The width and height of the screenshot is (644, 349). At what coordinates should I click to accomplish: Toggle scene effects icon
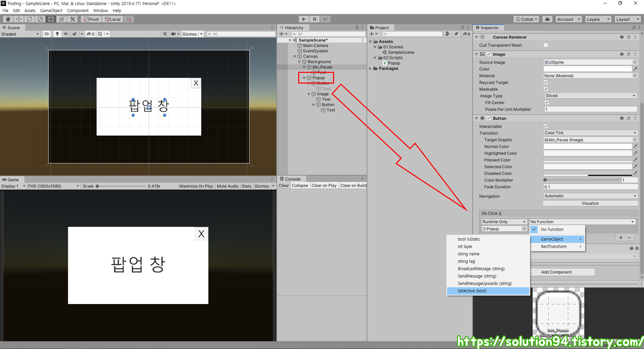point(74,34)
